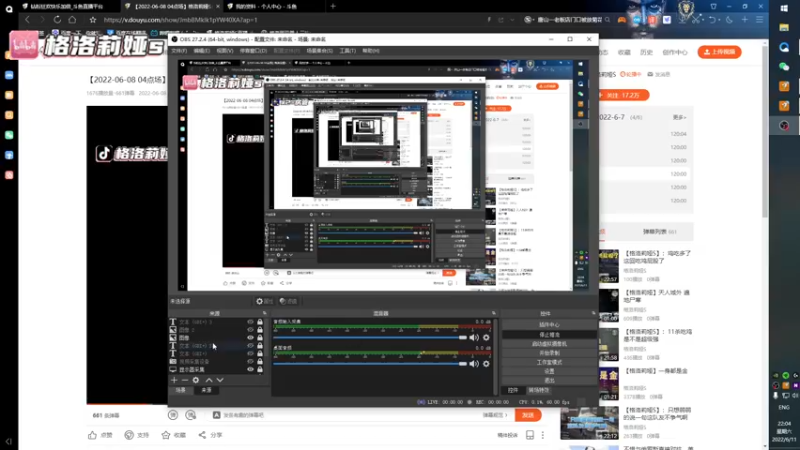Open the 文件(F) menu in OBS

click(x=179, y=51)
